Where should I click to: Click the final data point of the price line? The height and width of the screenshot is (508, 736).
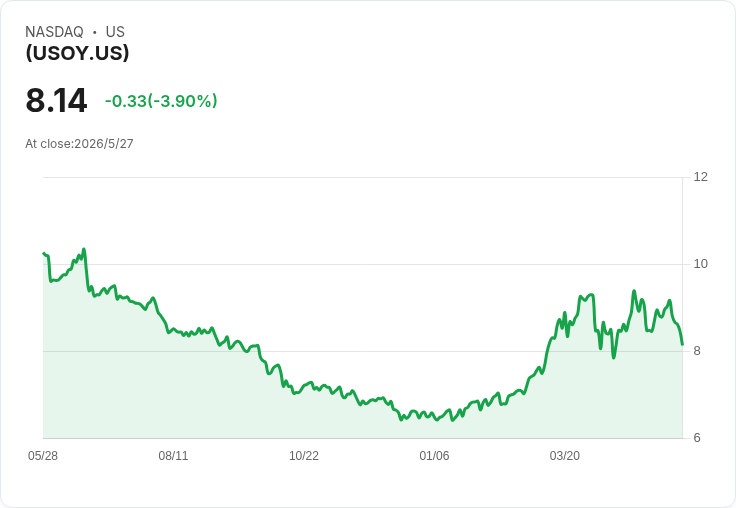tap(682, 345)
